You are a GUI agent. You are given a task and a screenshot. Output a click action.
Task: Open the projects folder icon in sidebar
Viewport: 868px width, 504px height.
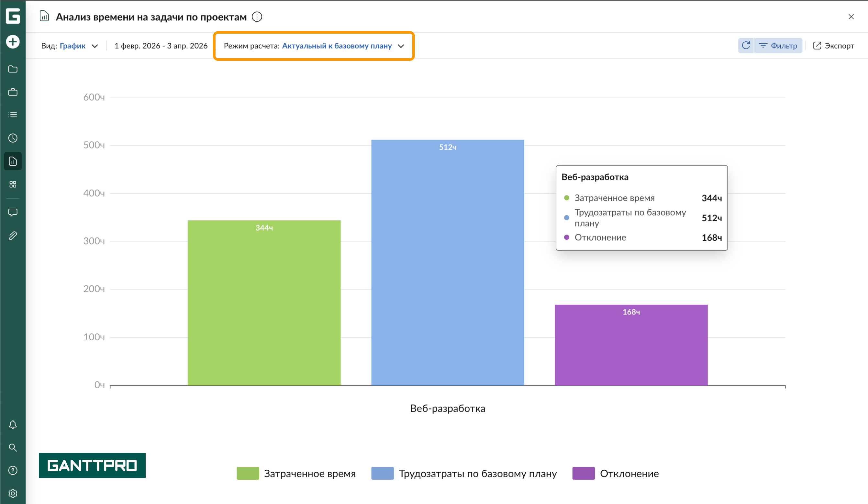coord(13,69)
